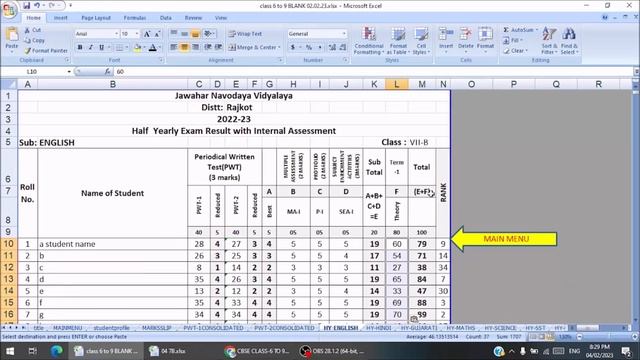Open Sort & Filter menu
Viewport: 640px width, 360px height.
coord(549,41)
